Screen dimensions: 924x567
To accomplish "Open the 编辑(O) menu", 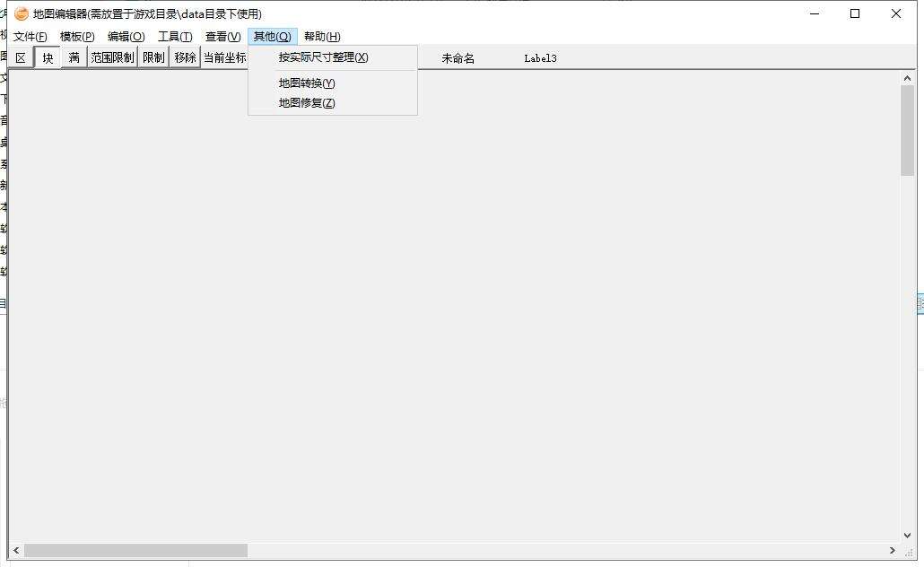I will (x=126, y=37).
